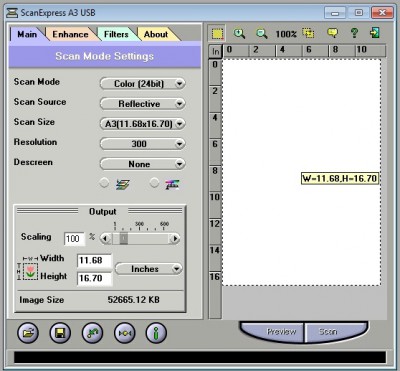The width and height of the screenshot is (400, 371).
Task: Click the scaling slider left arrow
Action: (106, 238)
